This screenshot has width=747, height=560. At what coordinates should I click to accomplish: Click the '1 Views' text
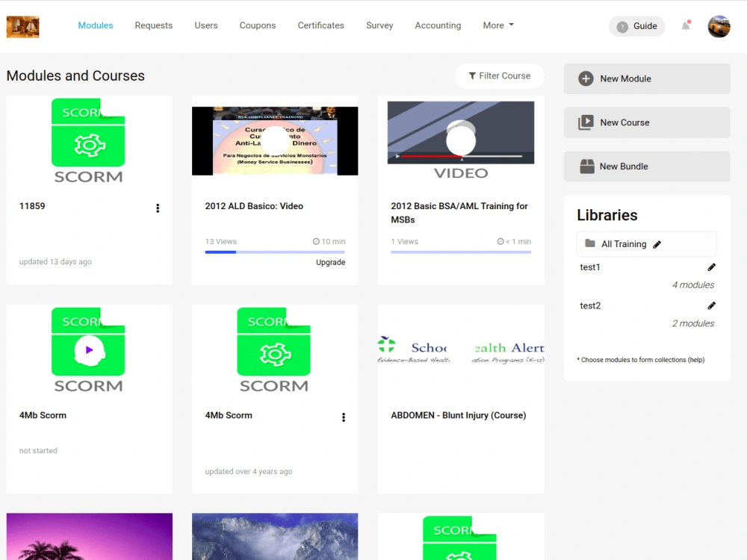404,241
